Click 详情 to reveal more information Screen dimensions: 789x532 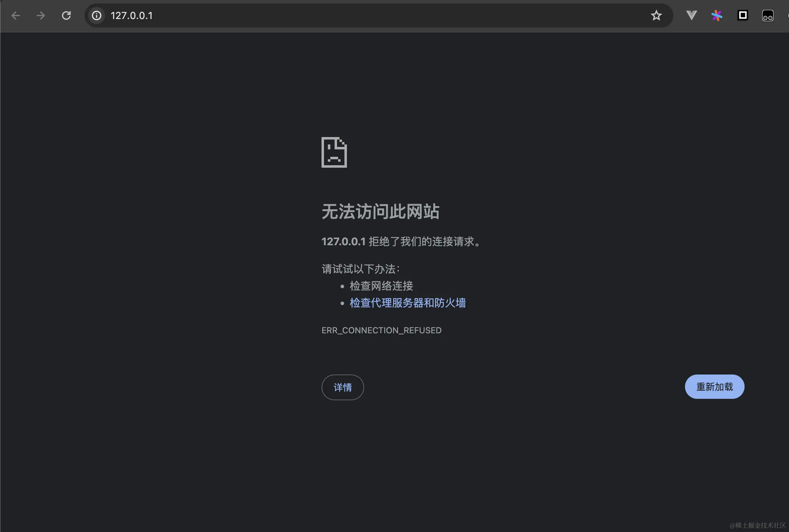tap(342, 387)
